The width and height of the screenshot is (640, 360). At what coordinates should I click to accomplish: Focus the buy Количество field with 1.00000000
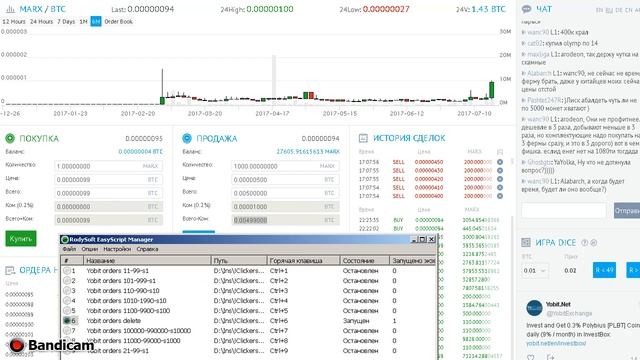coord(109,166)
